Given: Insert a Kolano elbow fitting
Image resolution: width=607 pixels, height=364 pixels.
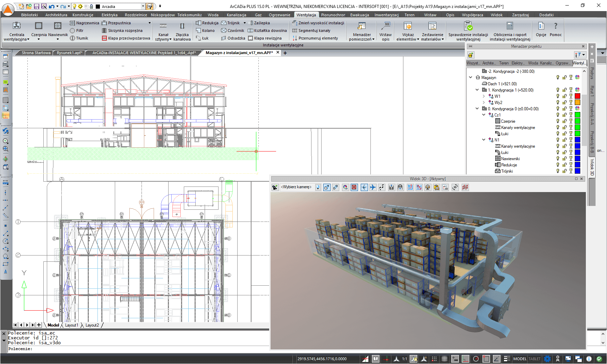Looking at the screenshot, I should coord(205,31).
